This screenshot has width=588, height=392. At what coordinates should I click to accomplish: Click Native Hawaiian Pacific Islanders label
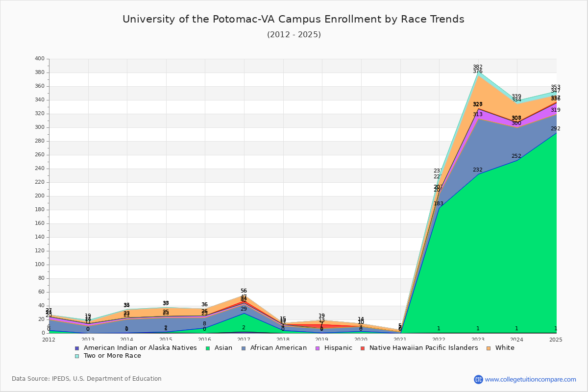click(x=423, y=348)
